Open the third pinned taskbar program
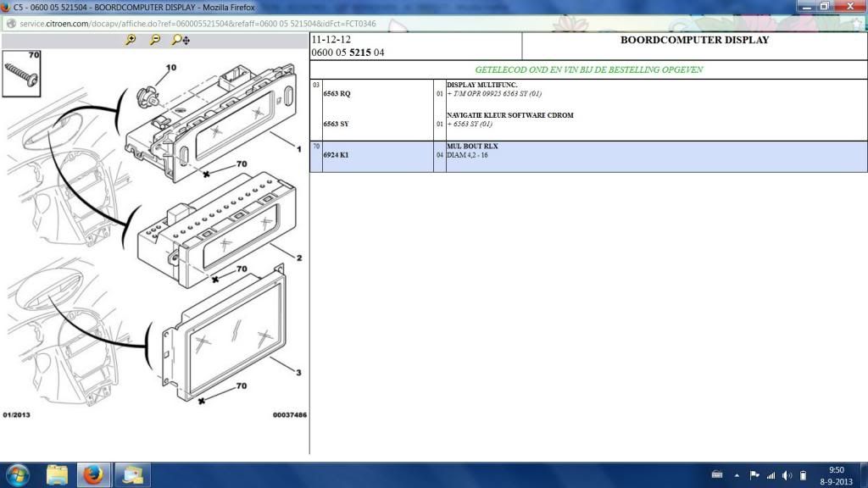The width and height of the screenshot is (868, 488). 132,475
